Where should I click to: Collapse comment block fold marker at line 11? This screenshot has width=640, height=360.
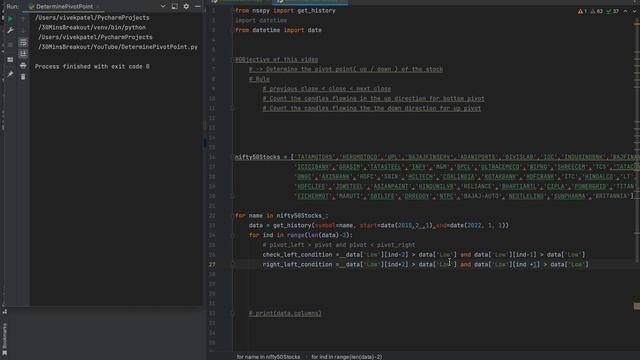[232, 109]
